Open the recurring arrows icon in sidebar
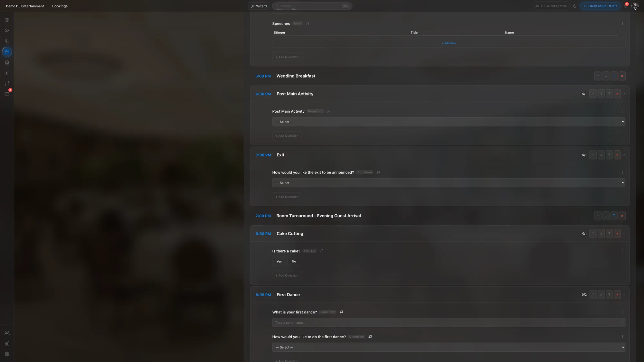Viewport: 644px width, 362px height. (7, 84)
